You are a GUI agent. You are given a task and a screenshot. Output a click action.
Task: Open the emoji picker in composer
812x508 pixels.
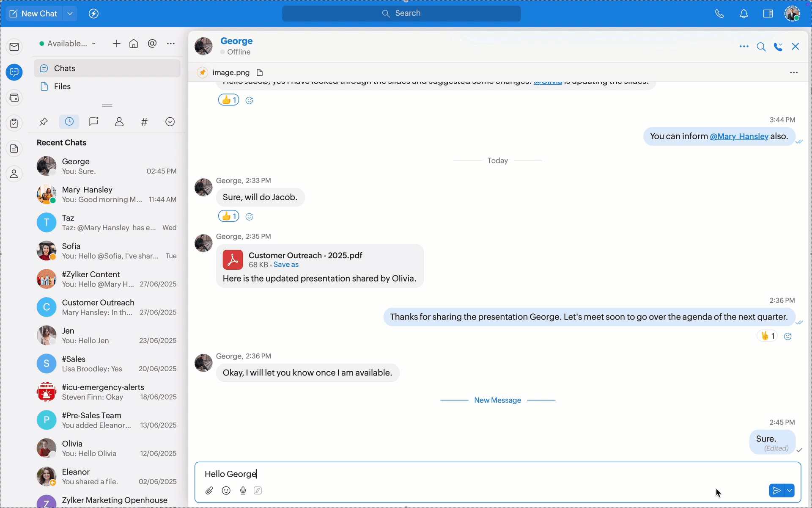[x=226, y=491]
